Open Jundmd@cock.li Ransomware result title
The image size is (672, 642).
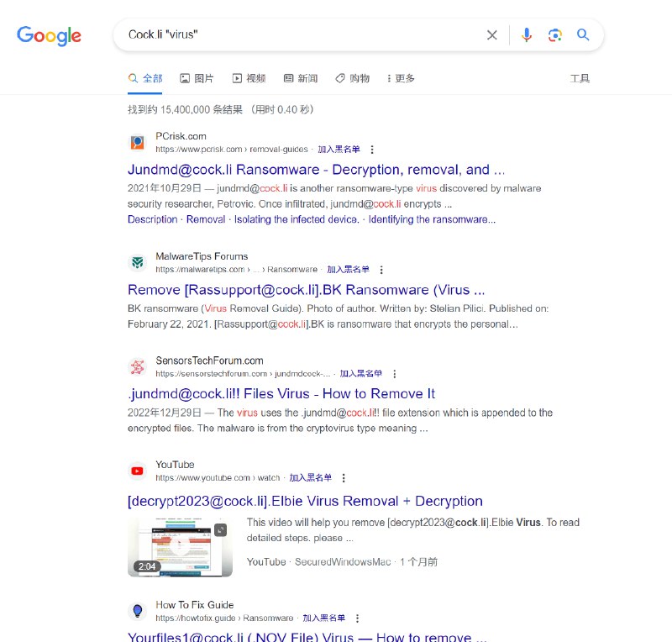pyautogui.click(x=316, y=170)
